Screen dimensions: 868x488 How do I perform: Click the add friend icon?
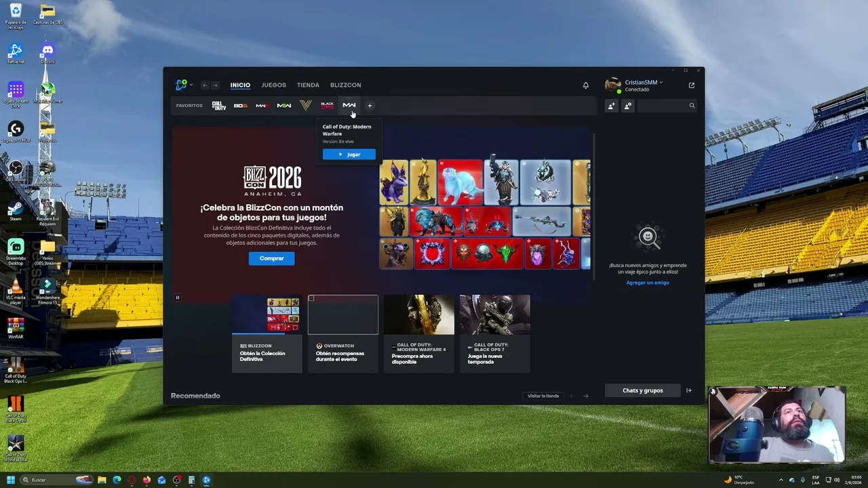(612, 106)
